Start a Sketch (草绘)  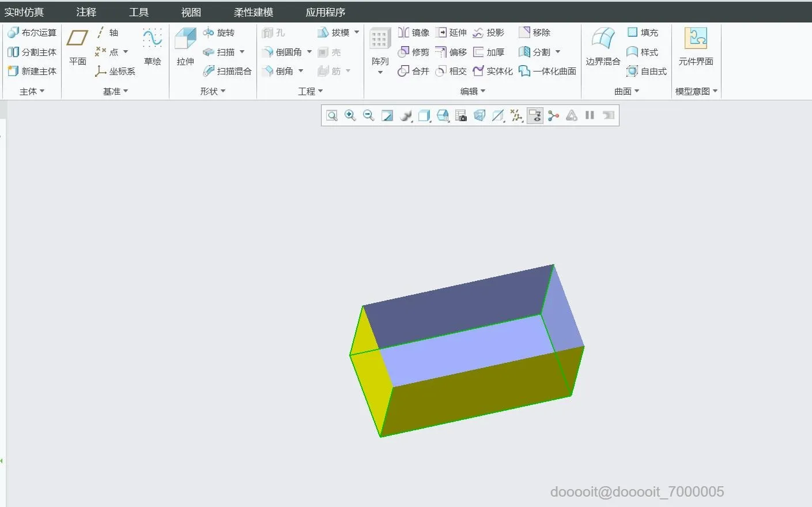pos(153,47)
